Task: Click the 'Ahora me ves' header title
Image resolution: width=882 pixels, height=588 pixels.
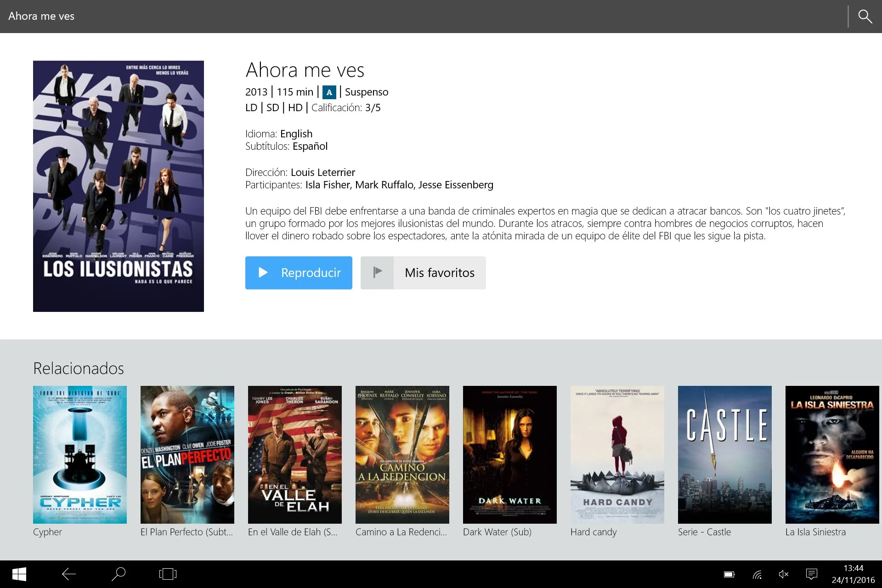Action: [x=41, y=16]
